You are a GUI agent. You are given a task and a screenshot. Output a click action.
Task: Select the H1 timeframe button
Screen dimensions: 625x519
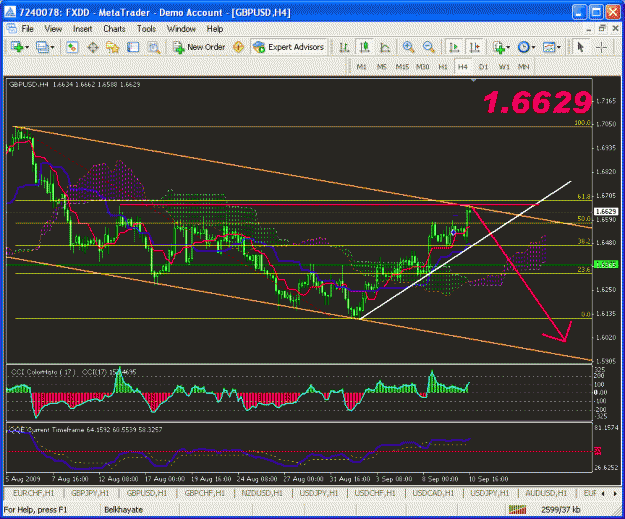pos(443,67)
